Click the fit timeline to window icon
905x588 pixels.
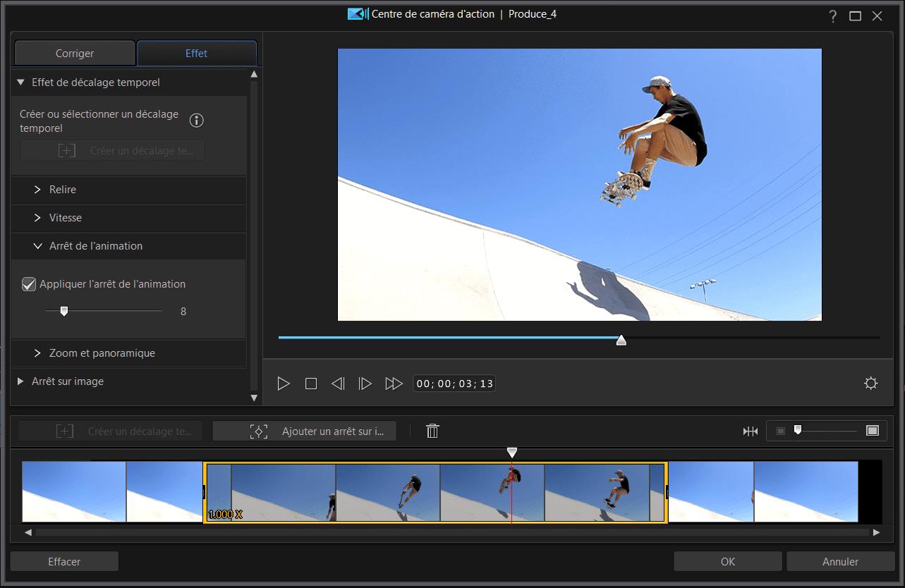pos(751,430)
